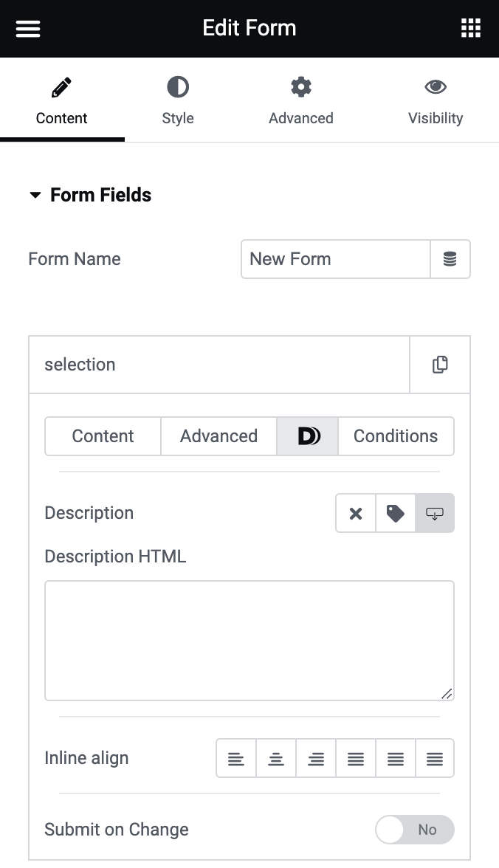Open dynamic tag picker for Description

click(x=395, y=513)
